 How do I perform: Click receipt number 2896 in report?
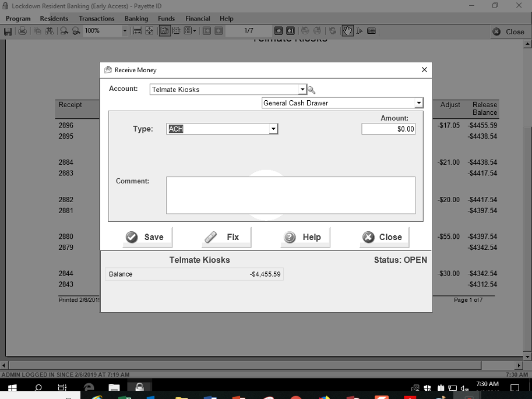tap(66, 126)
